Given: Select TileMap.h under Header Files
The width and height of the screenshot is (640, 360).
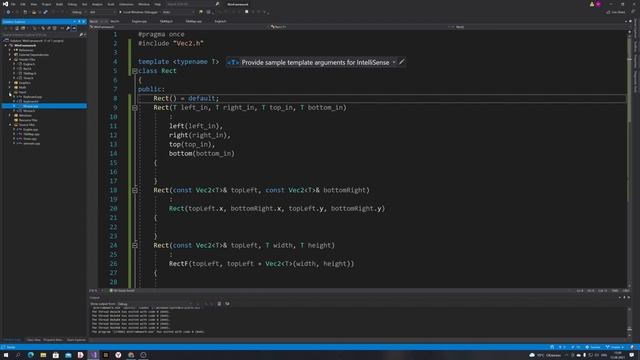Looking at the screenshot, I should [x=29, y=73].
